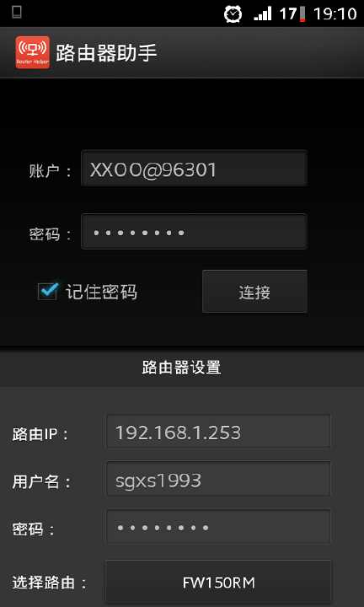Tap the battery indicator showing 17
Image resolution: width=364 pixels, height=607 pixels.
tap(292, 14)
